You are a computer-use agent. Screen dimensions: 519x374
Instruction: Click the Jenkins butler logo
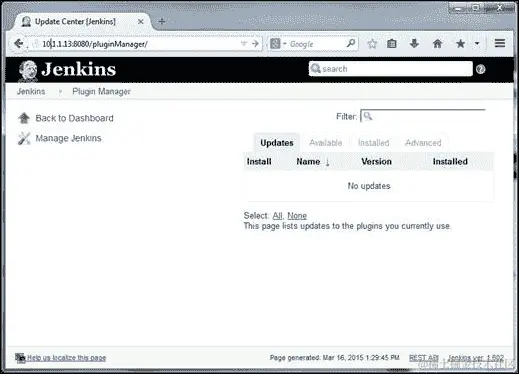(28, 70)
